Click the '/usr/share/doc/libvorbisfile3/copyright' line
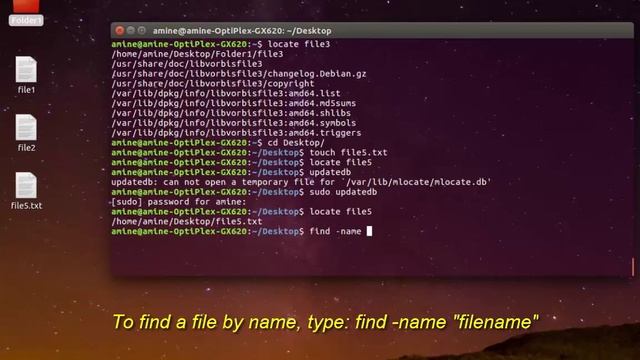Viewport: 640px width, 360px height. tap(213, 84)
